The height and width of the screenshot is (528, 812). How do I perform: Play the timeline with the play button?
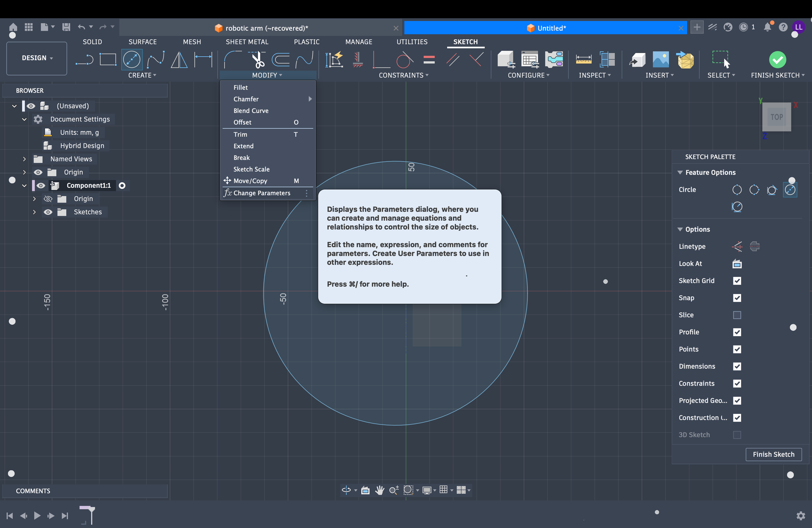point(37,515)
